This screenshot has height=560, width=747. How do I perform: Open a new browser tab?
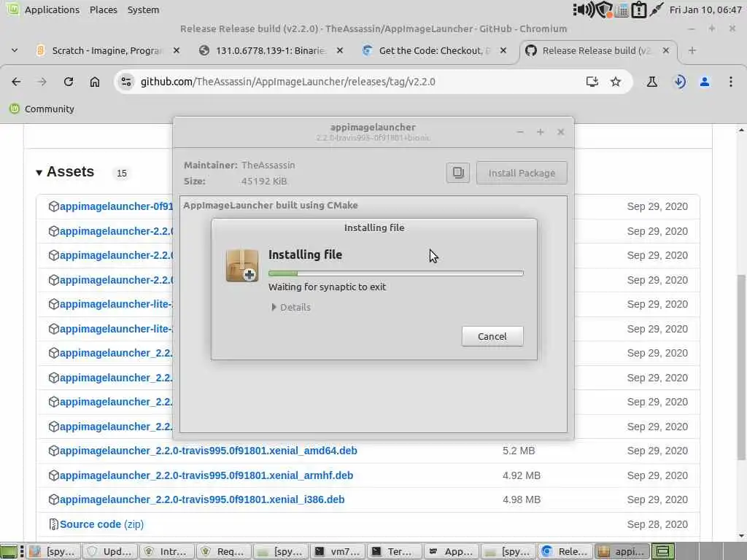click(x=692, y=50)
